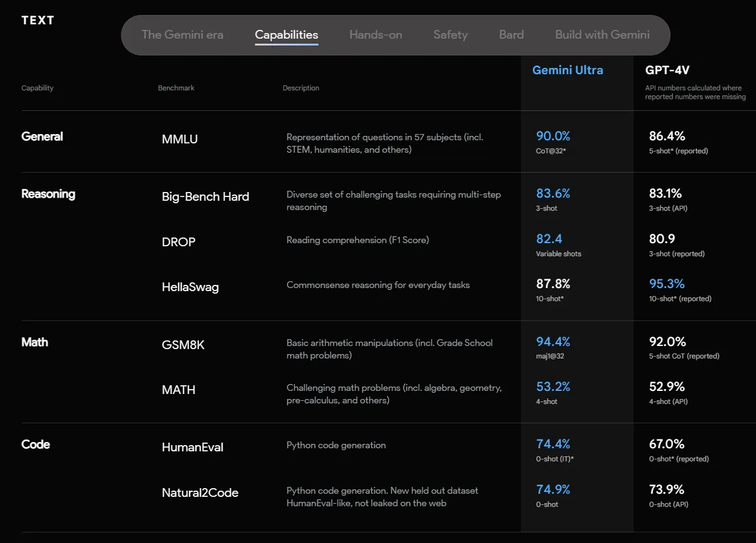This screenshot has height=543, width=756.
Task: Click the Build with Gemini tab
Action: click(x=601, y=35)
